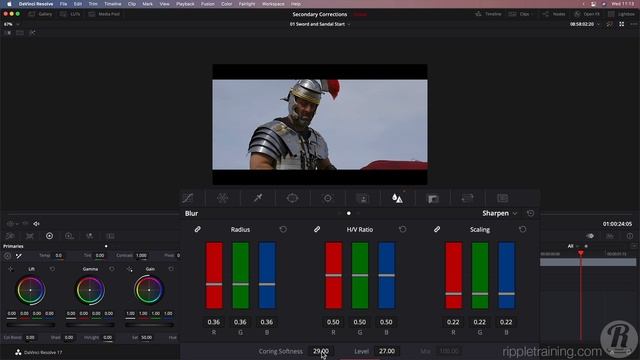Toggle Scaling channel link
Screen dimensions: 640x360
click(437, 229)
